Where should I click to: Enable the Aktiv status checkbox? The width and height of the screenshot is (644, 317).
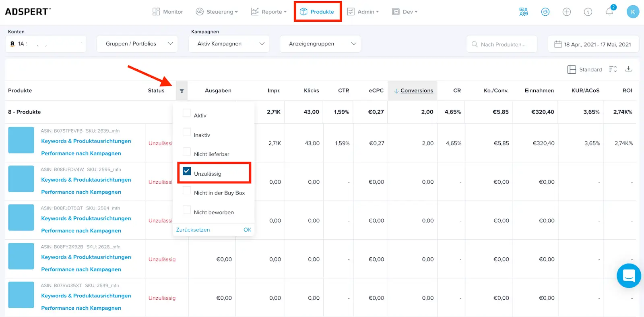187,113
